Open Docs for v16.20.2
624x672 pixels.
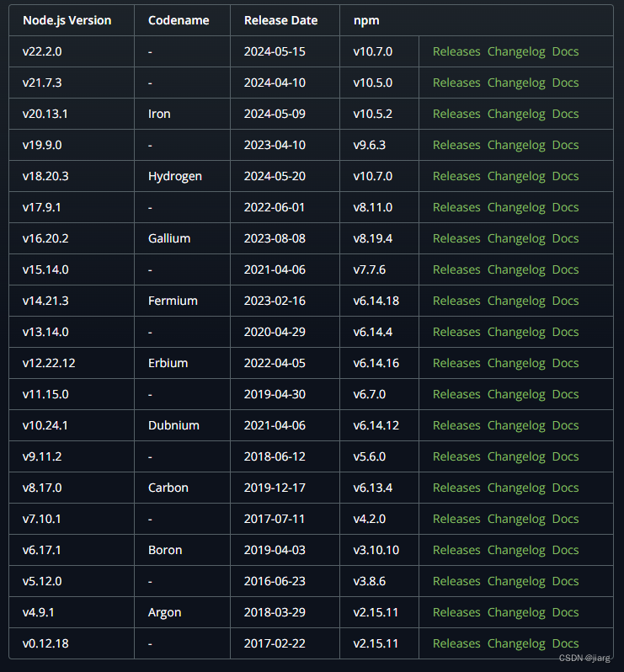[565, 238]
